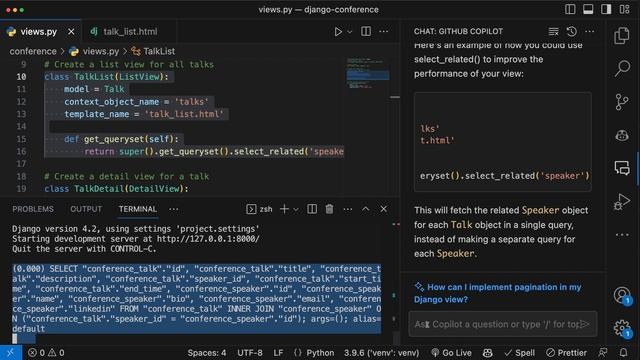Click Prettier formatter status item
Screen dimensions: 640x360
point(566,353)
